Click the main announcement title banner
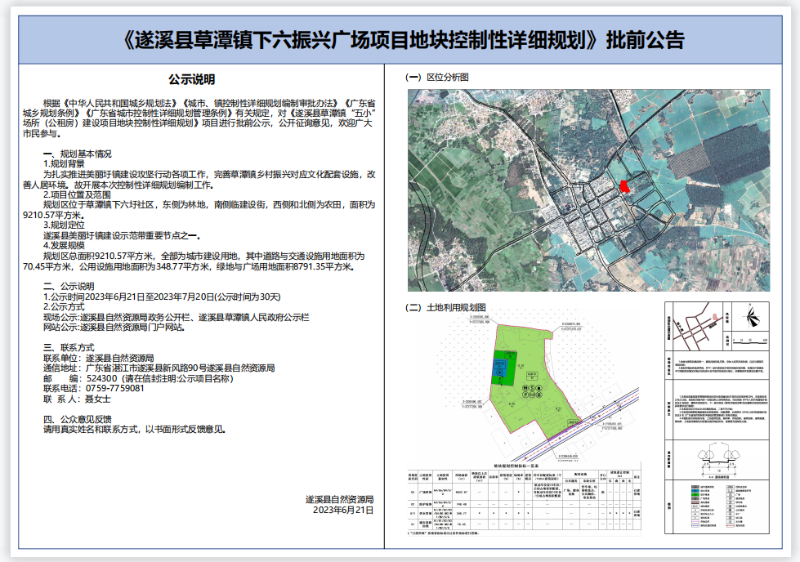The width and height of the screenshot is (800, 562). pos(400,40)
